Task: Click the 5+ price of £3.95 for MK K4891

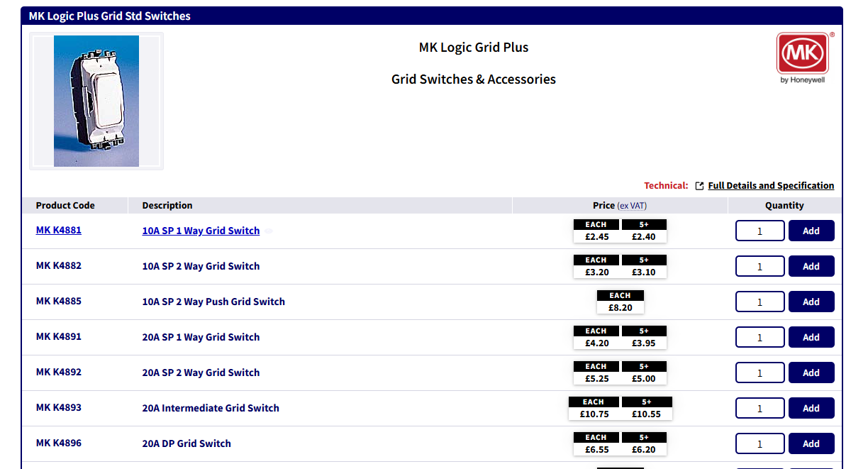Action: click(644, 343)
